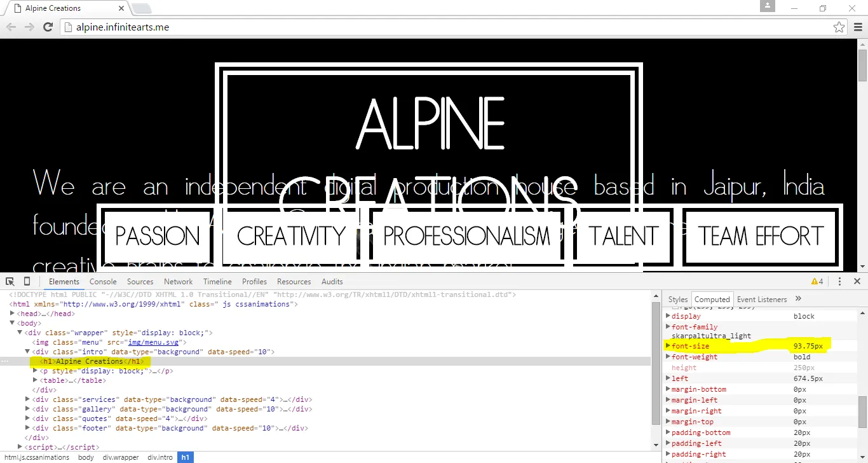Select the h1 Alpine Creations element row

click(325, 361)
